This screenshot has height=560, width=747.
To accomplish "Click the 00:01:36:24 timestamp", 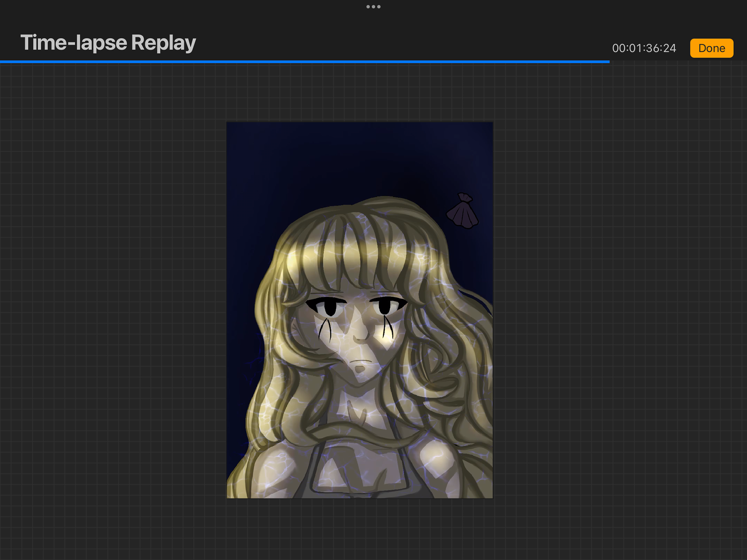I will (644, 48).
